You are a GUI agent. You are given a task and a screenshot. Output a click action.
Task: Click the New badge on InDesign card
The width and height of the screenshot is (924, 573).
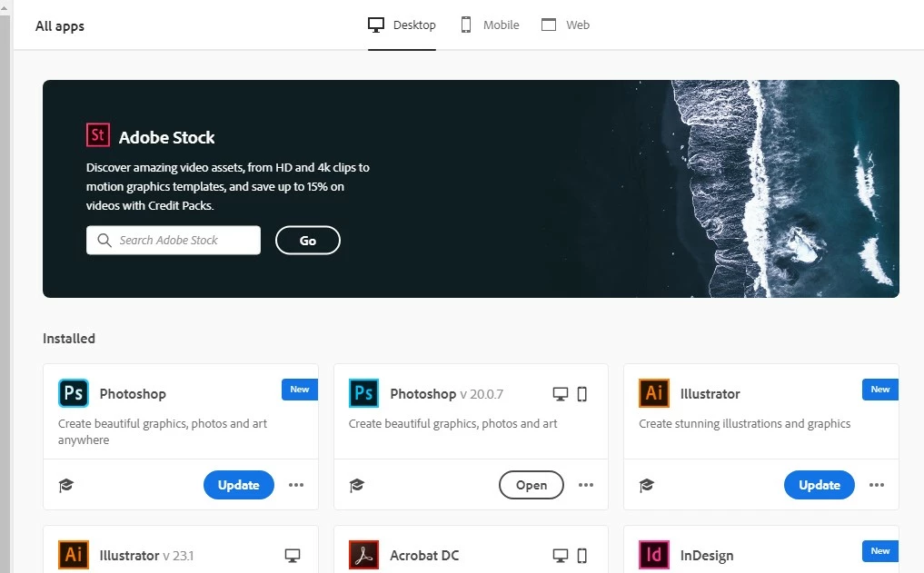880,551
